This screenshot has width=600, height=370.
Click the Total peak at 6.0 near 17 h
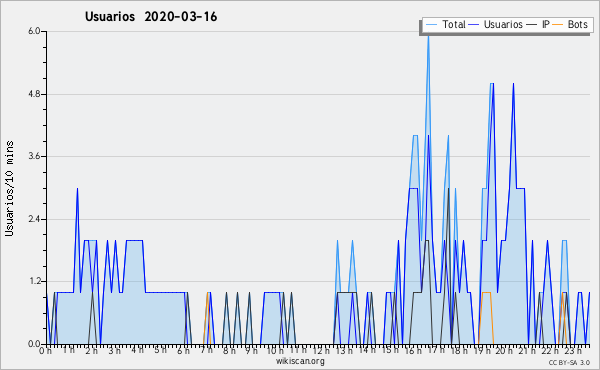tap(428, 35)
